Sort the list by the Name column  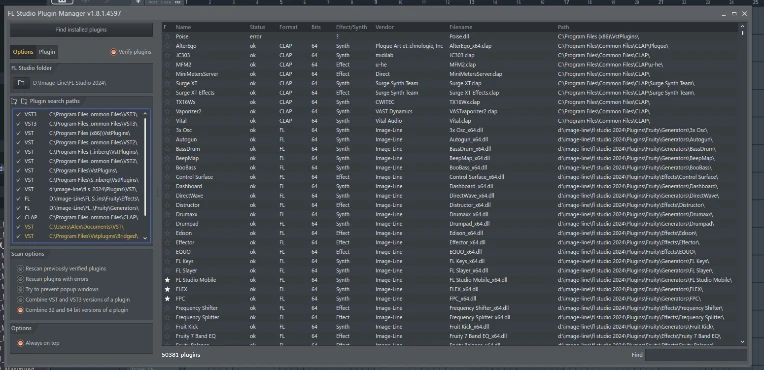(x=183, y=27)
